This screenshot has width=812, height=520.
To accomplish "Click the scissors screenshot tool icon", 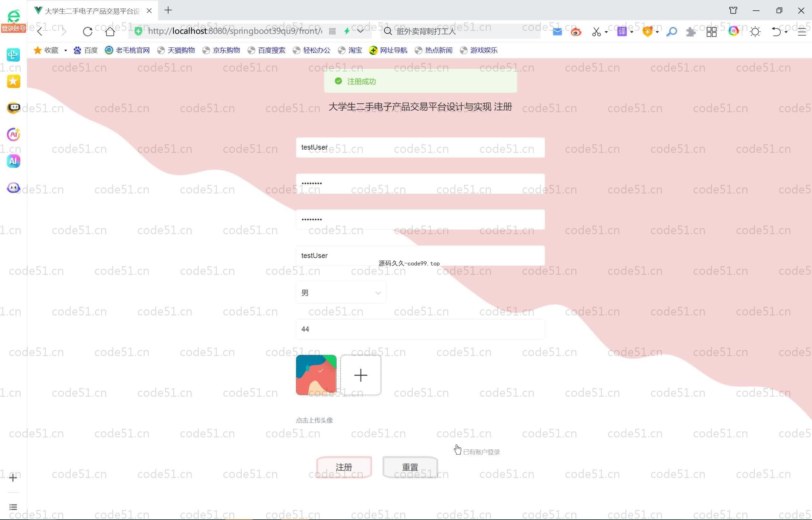I will click(596, 32).
